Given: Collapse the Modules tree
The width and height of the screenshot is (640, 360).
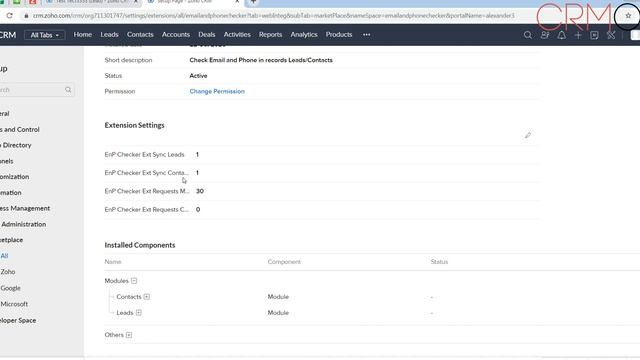Looking at the screenshot, I should [x=134, y=281].
